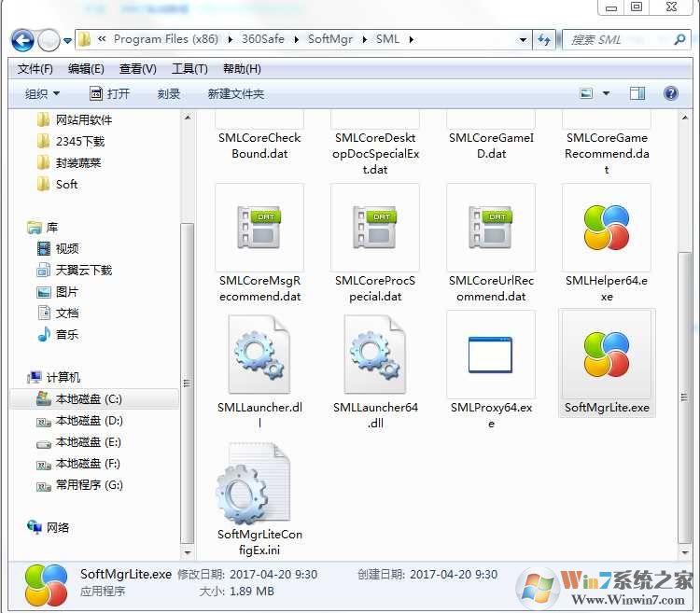Click the blue Help question icon

point(670,93)
